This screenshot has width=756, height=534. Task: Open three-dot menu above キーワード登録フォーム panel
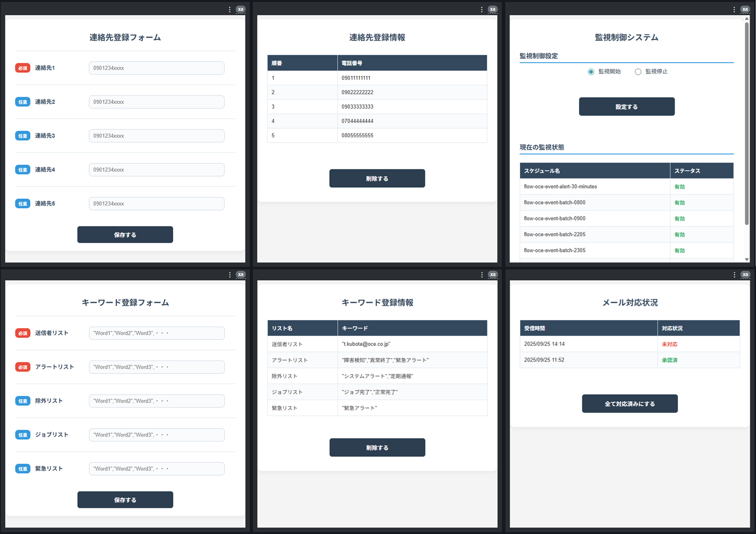229,275
